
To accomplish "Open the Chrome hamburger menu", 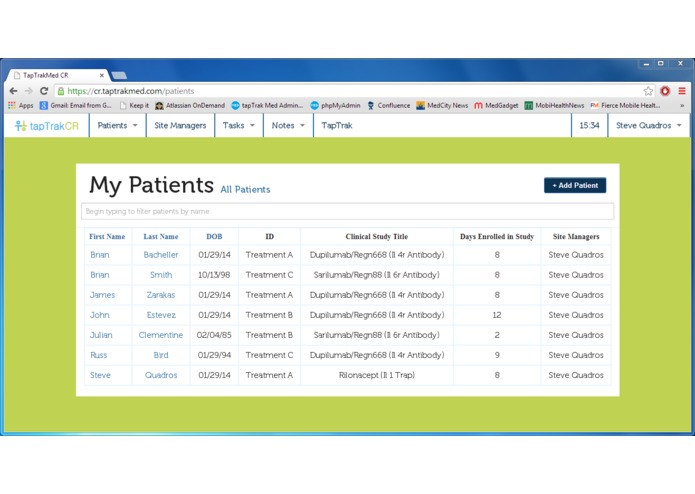I will coord(682,91).
